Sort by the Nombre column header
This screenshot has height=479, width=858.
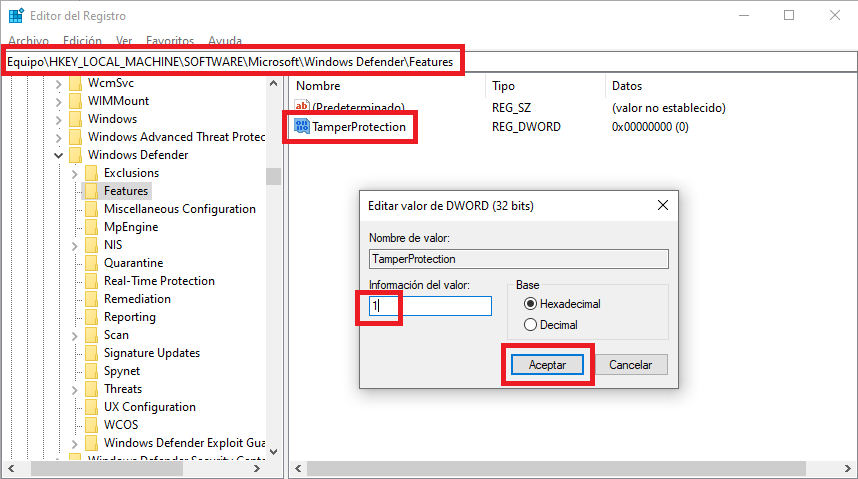(318, 86)
